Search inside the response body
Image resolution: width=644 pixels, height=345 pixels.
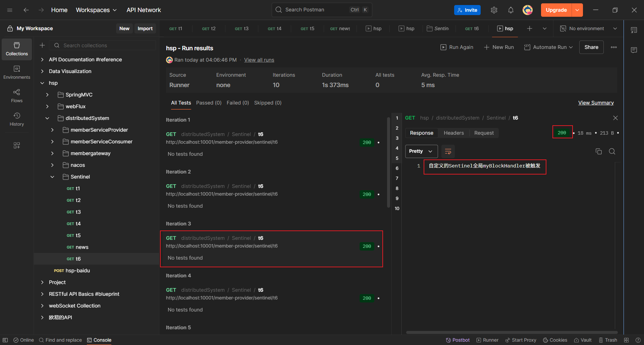(x=612, y=151)
